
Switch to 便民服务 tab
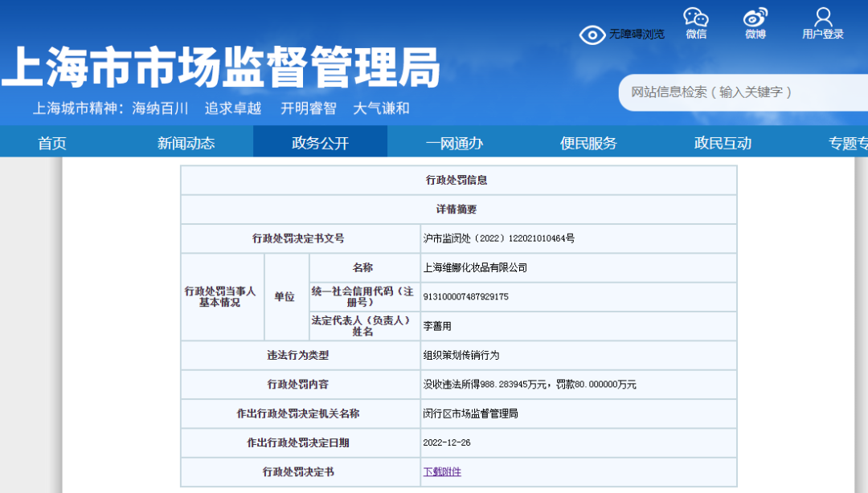click(x=588, y=143)
